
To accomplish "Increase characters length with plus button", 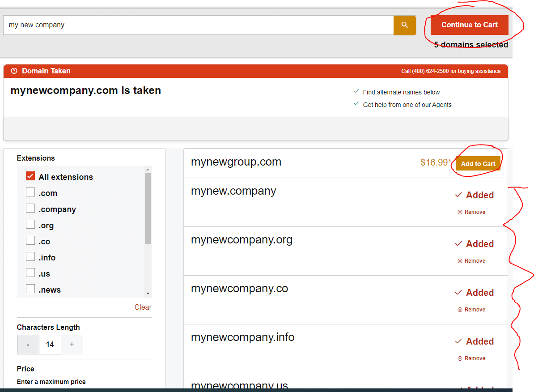I will (72, 345).
